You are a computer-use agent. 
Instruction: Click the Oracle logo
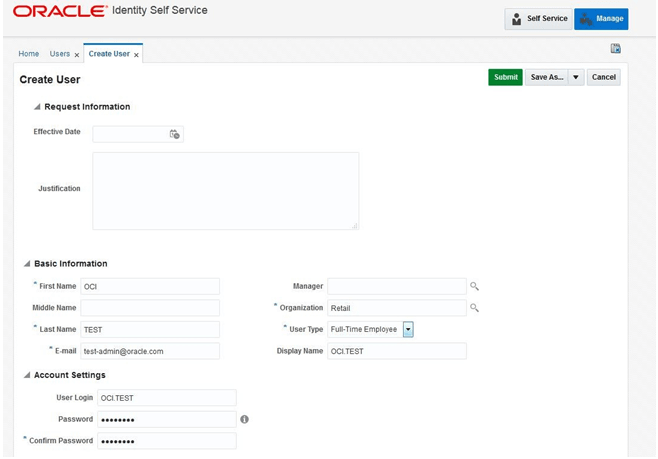click(x=60, y=11)
